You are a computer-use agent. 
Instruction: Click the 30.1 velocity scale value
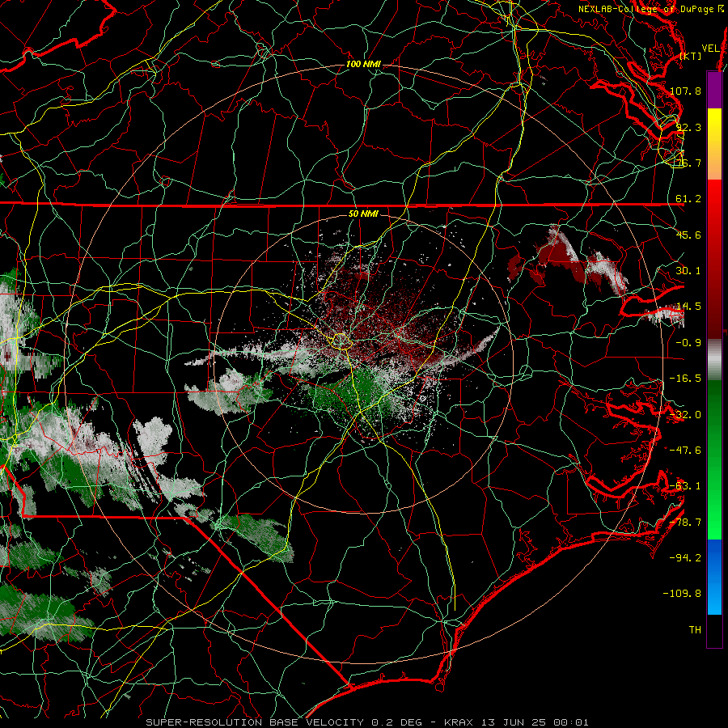coord(688,271)
